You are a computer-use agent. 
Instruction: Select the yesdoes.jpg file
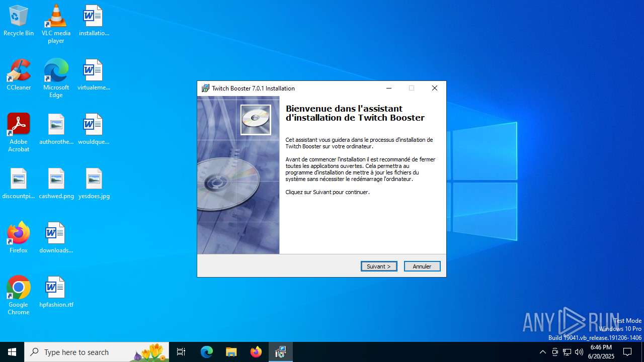pyautogui.click(x=94, y=184)
